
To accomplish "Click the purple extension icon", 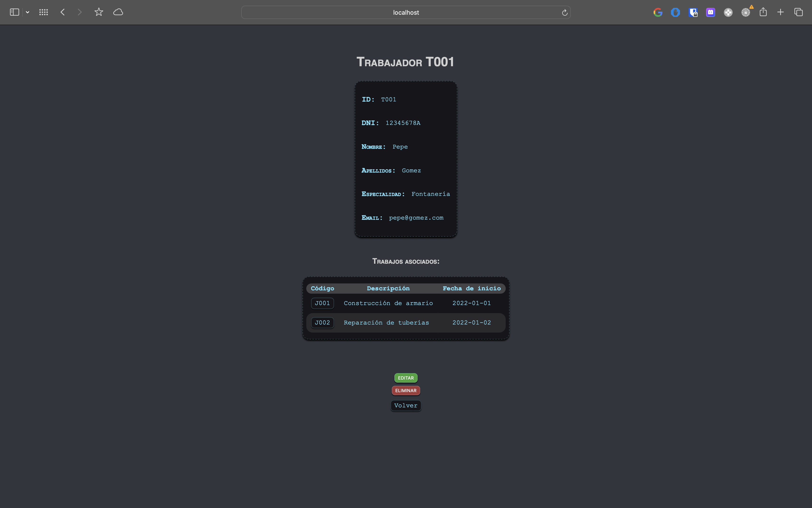I will pos(711,12).
